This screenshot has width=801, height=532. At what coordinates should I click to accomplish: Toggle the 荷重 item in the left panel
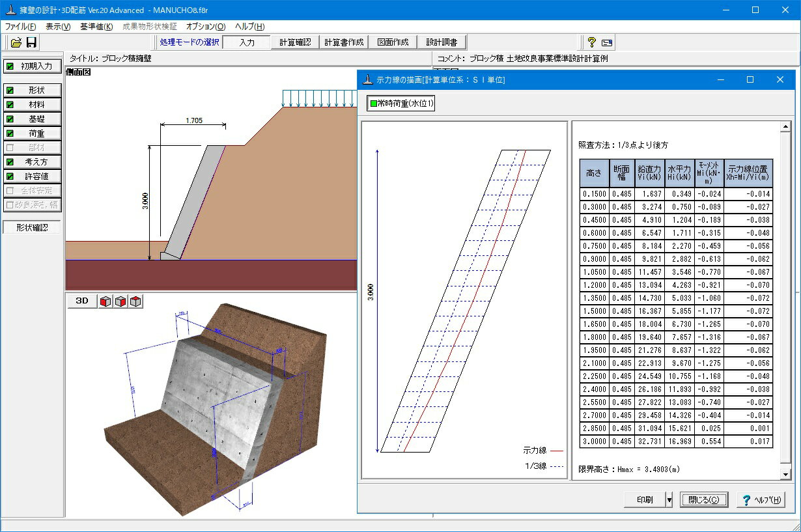33,133
